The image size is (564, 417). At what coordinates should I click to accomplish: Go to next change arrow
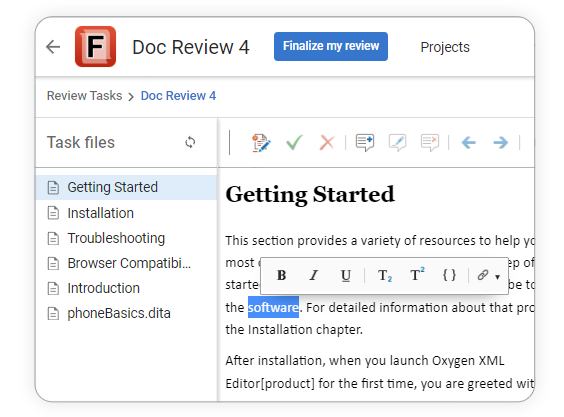pyautogui.click(x=501, y=142)
